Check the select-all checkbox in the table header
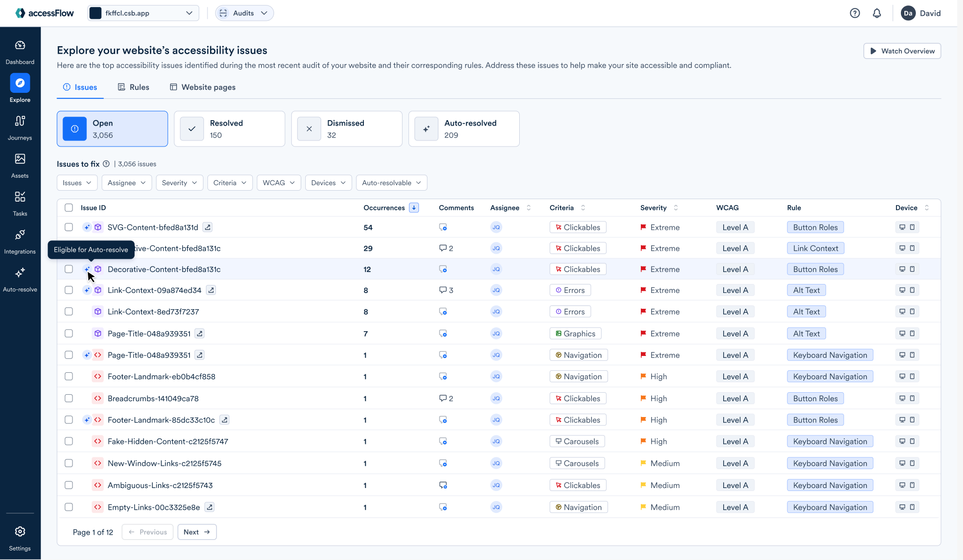The width and height of the screenshot is (963, 560). point(69,208)
